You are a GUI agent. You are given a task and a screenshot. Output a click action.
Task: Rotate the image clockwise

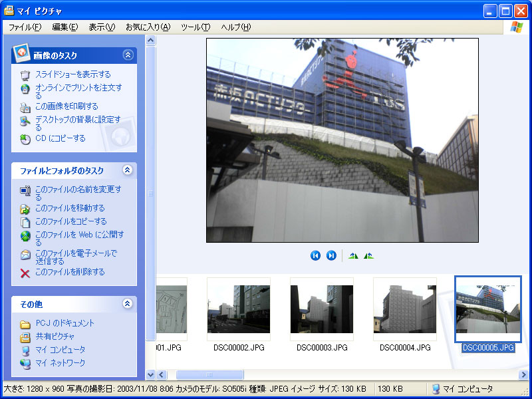(x=353, y=255)
